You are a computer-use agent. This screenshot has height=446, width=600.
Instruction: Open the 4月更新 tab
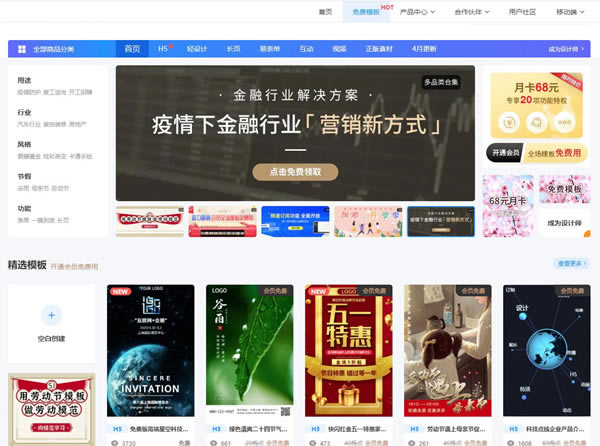tap(424, 49)
